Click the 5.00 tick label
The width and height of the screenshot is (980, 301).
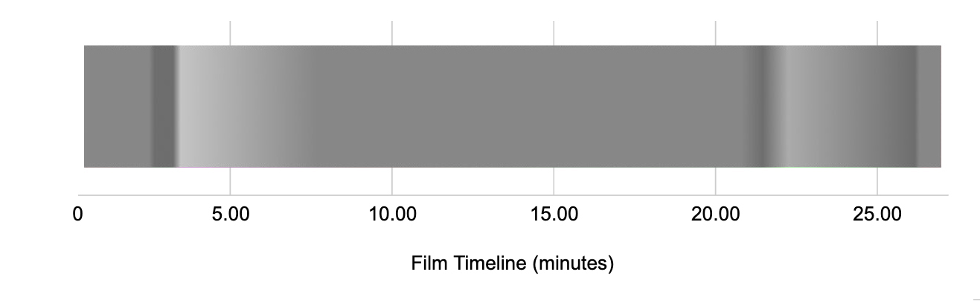[x=230, y=215]
